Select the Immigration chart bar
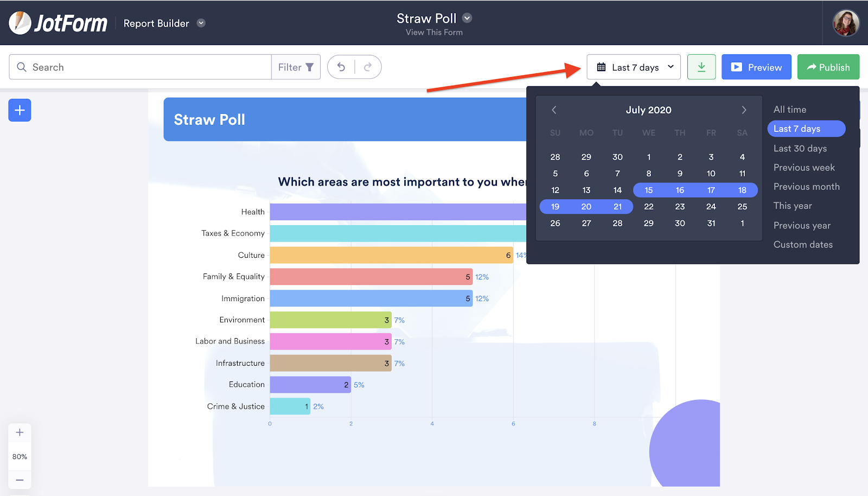Image resolution: width=868 pixels, height=496 pixels. [371, 298]
